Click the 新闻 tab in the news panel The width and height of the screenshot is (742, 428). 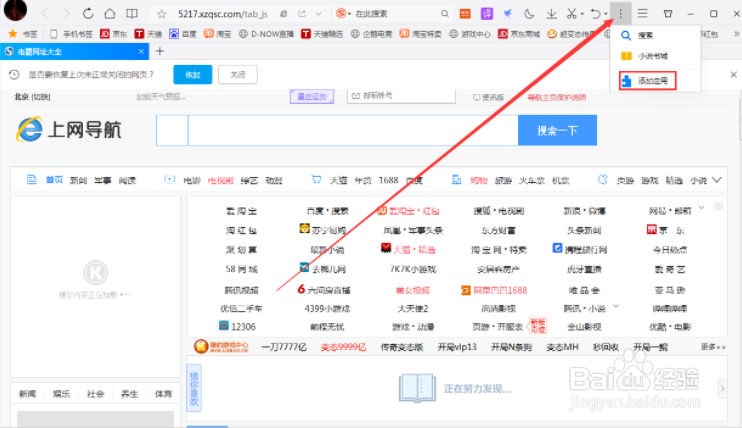click(x=27, y=394)
